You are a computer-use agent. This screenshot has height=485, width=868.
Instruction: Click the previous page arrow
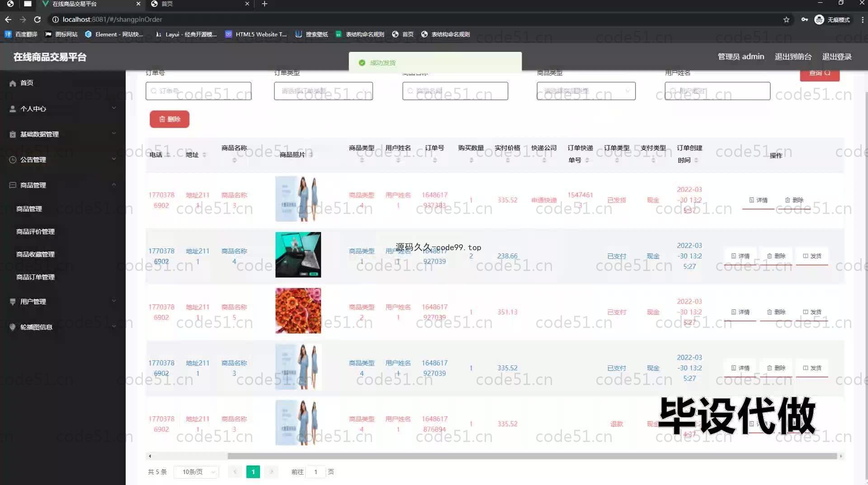click(235, 472)
